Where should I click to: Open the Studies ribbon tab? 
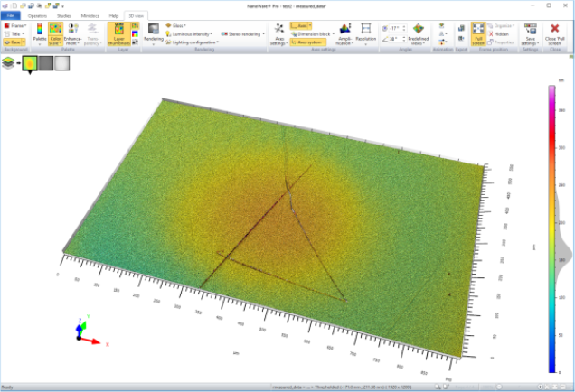[63, 16]
